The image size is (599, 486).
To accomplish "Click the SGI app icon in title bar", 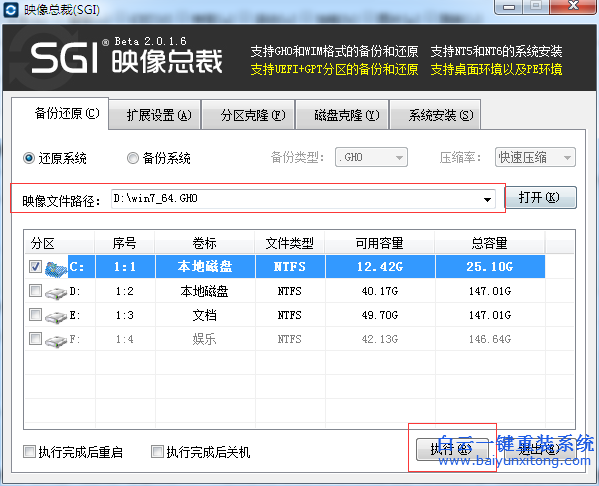I will 10,10.
